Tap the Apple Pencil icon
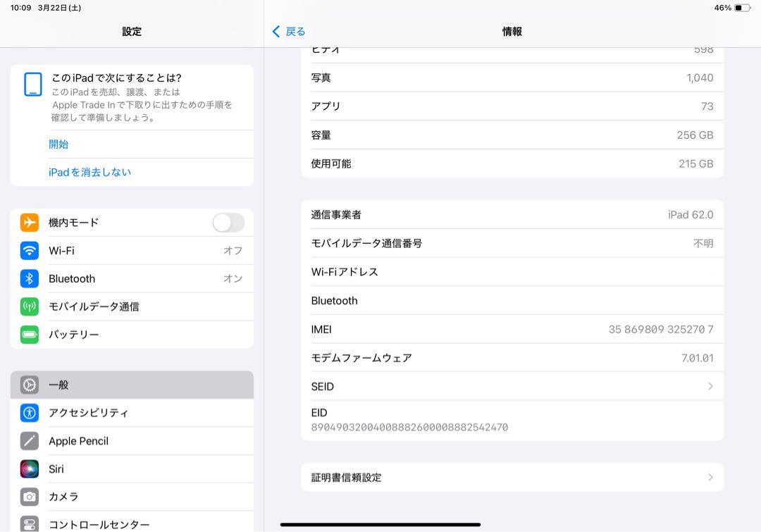The image size is (761, 532). pos(30,440)
